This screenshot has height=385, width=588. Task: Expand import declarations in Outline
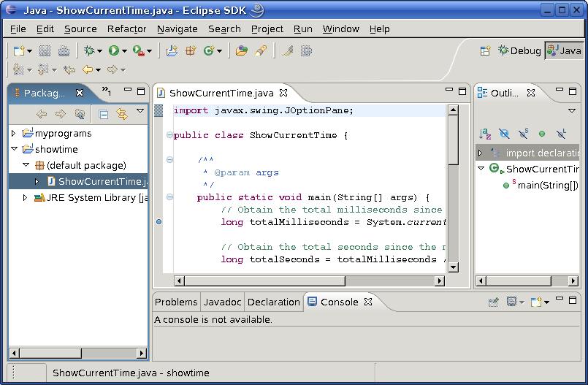coord(480,153)
